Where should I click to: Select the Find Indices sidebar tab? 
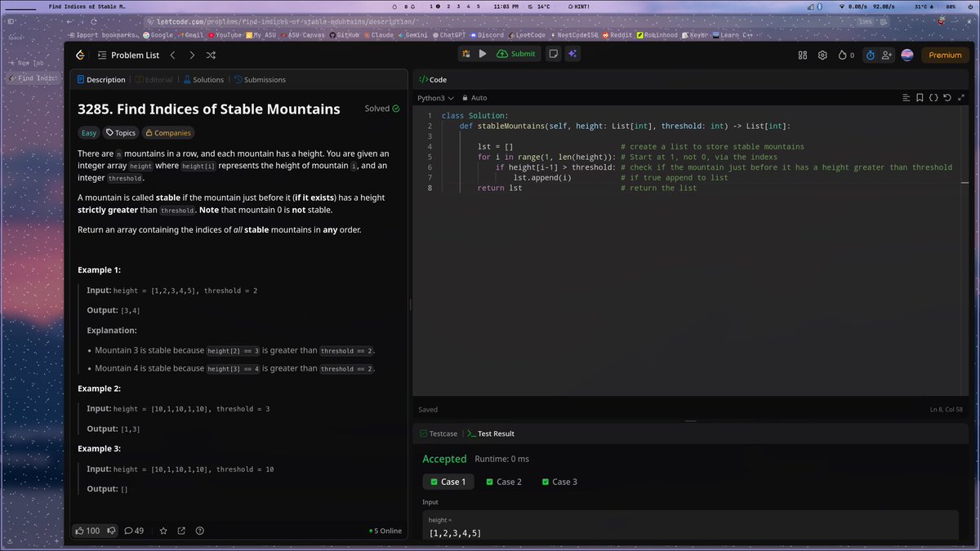click(x=33, y=78)
